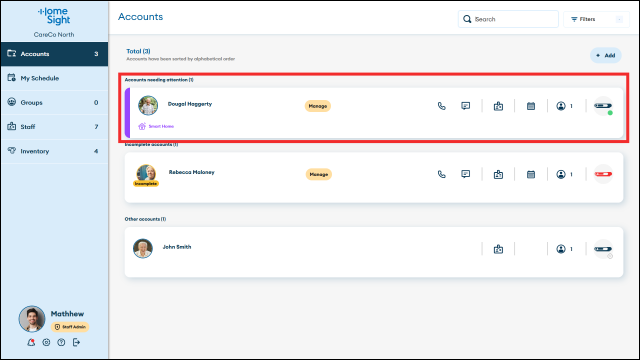The image size is (640, 360).
Task: Open My Schedule in the sidebar
Action: 54,78
